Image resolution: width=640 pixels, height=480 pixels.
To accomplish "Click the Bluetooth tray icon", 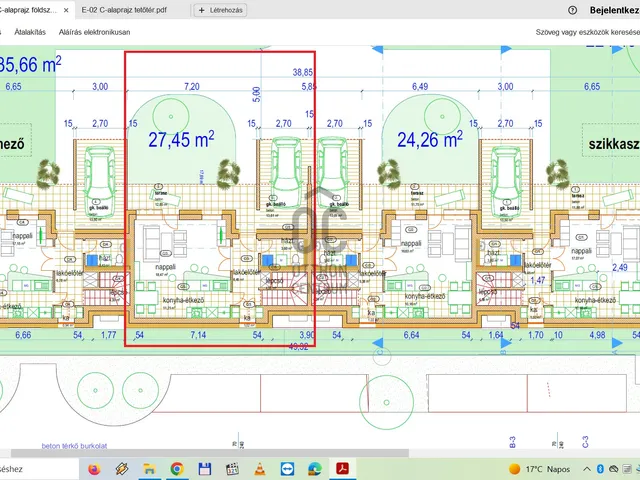I will click(600, 469).
